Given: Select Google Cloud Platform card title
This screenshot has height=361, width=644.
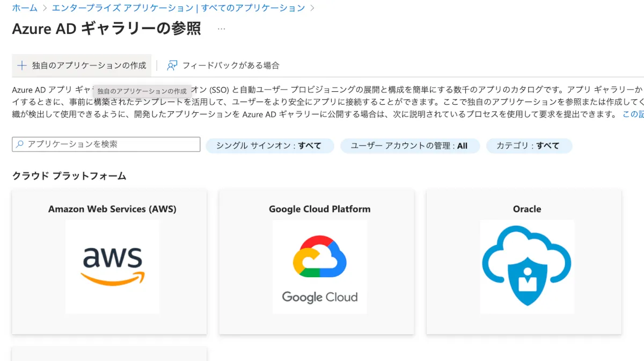Looking at the screenshot, I should tap(320, 209).
